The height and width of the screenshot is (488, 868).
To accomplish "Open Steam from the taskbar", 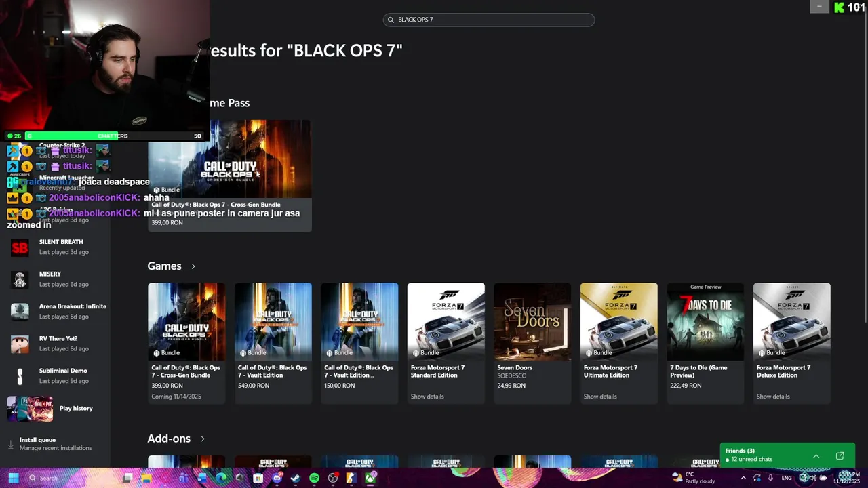I will [295, 478].
